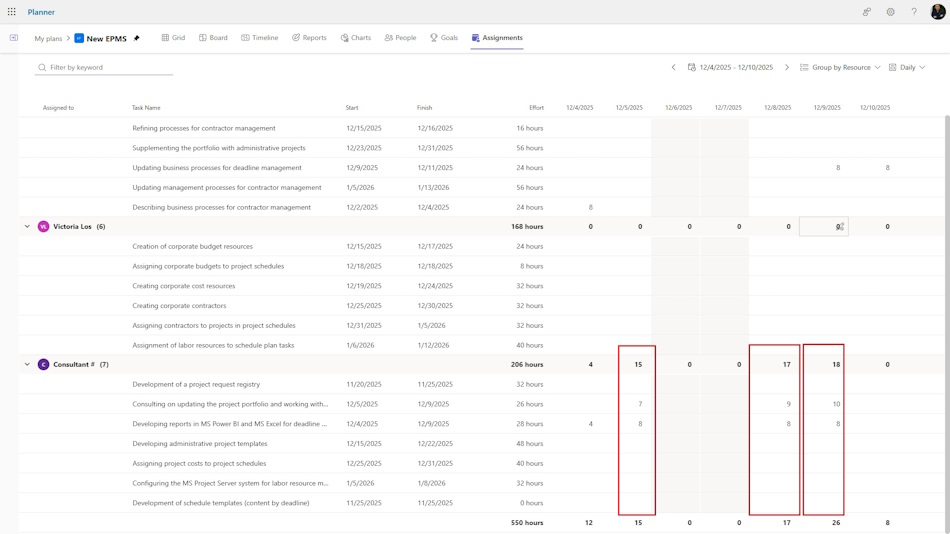The height and width of the screenshot is (534, 950).
Task: Toggle the pin icon next to New EPMS
Action: point(136,38)
